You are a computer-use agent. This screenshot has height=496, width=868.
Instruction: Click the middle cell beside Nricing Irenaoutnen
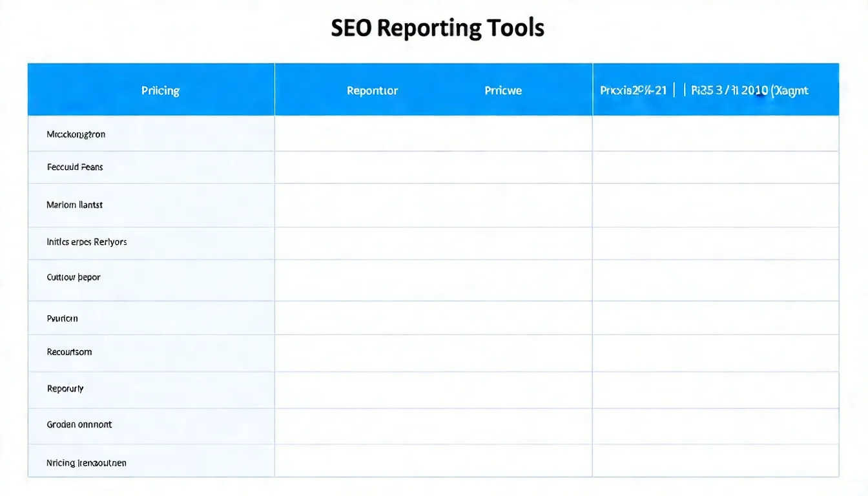tap(433, 462)
